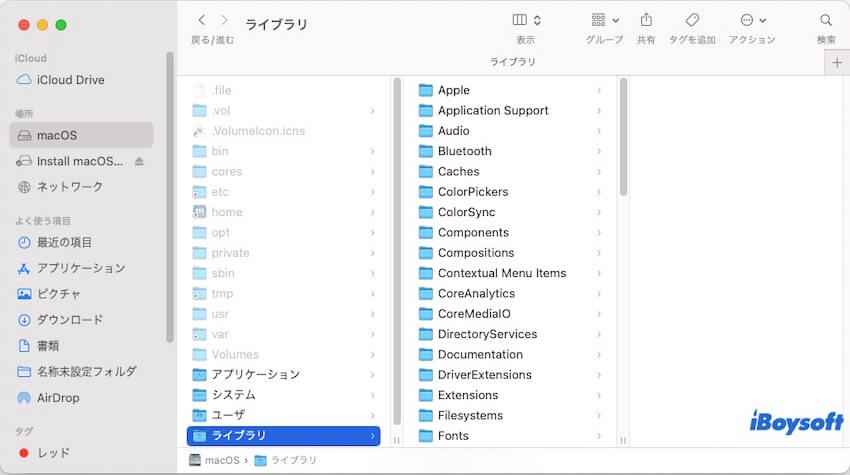Go forward with the right chevron

click(x=224, y=20)
